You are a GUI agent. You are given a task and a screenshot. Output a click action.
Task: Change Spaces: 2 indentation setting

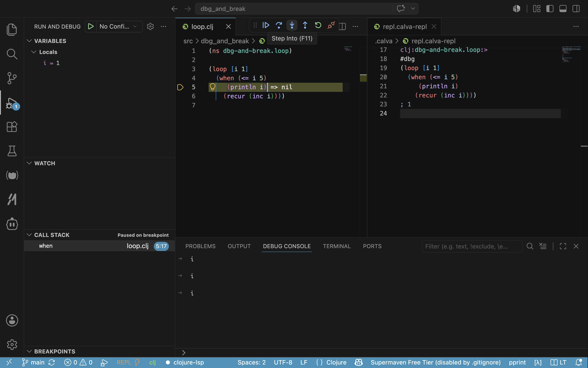click(251, 362)
